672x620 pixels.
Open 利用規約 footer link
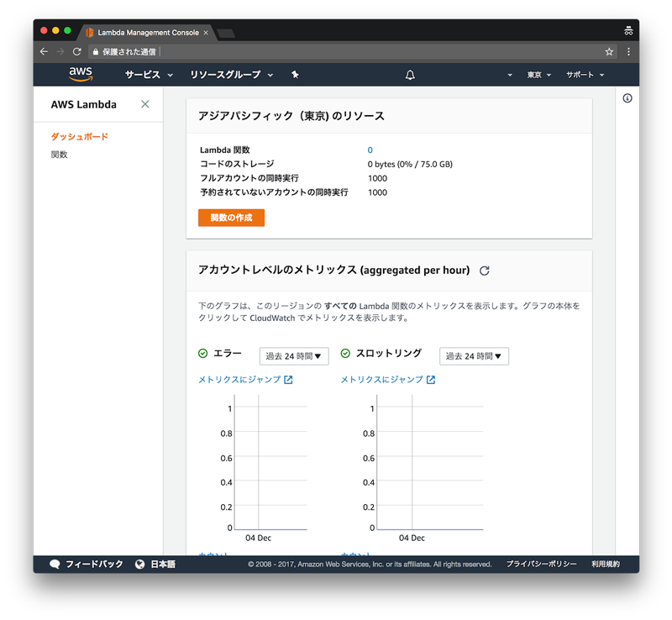[606, 565]
